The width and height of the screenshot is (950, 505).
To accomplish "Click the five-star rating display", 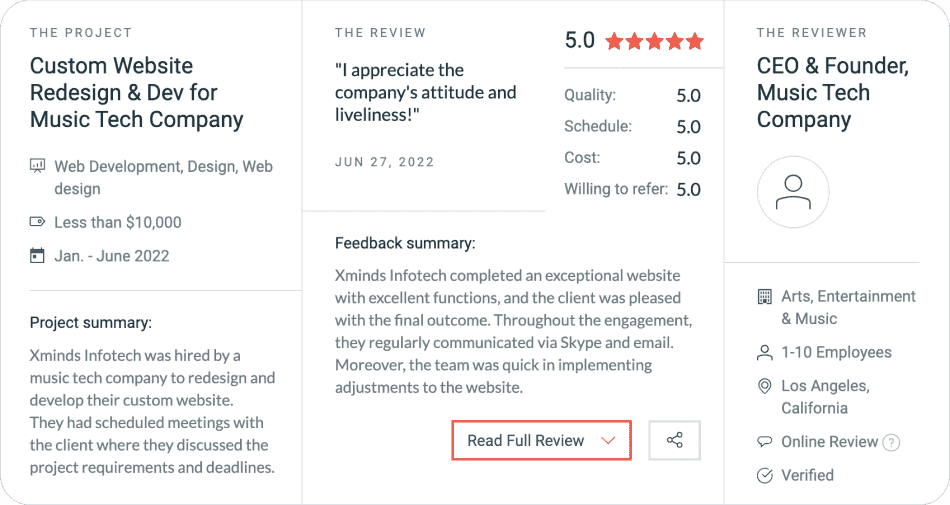I will tap(654, 42).
